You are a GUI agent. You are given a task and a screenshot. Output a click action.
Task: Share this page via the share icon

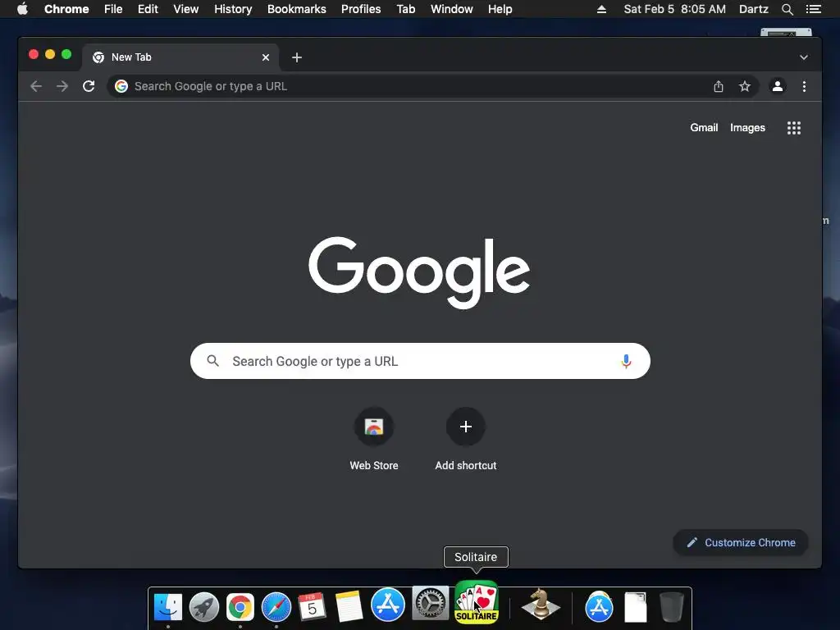(x=719, y=86)
